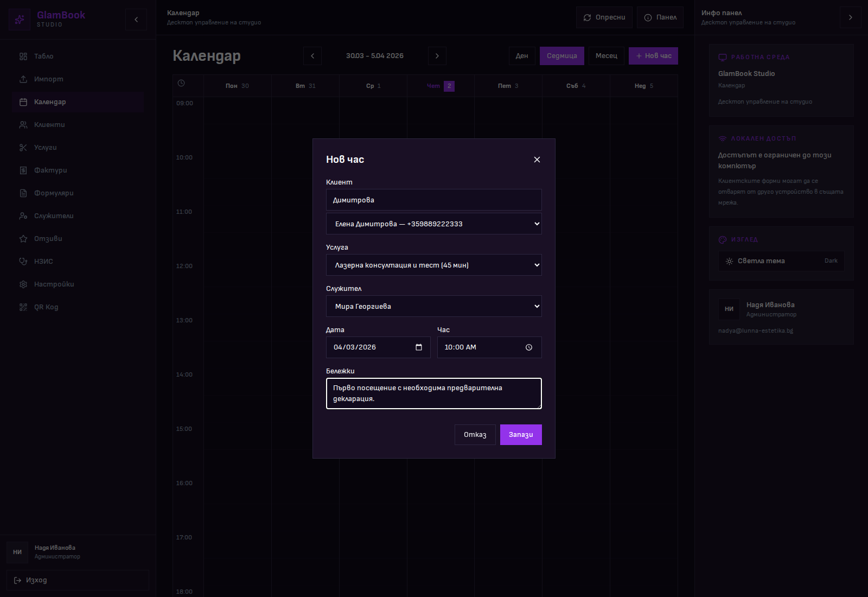Toggle the Панел info panel button

tap(660, 17)
